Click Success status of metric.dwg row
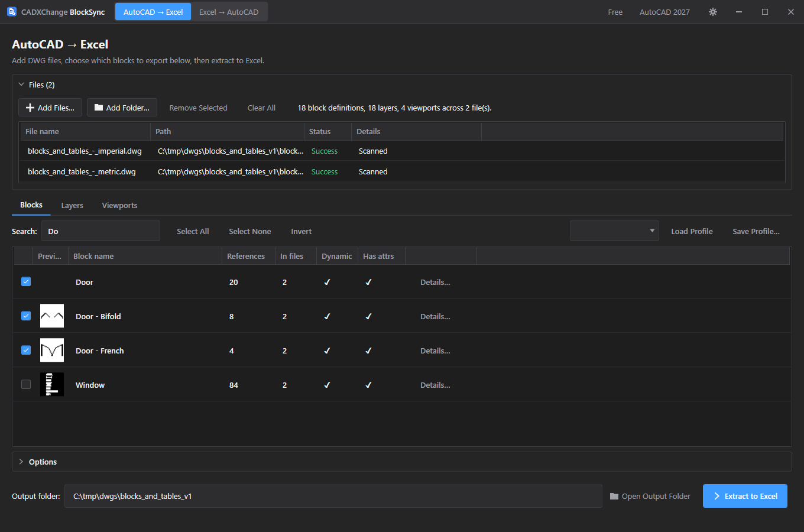 click(x=325, y=171)
